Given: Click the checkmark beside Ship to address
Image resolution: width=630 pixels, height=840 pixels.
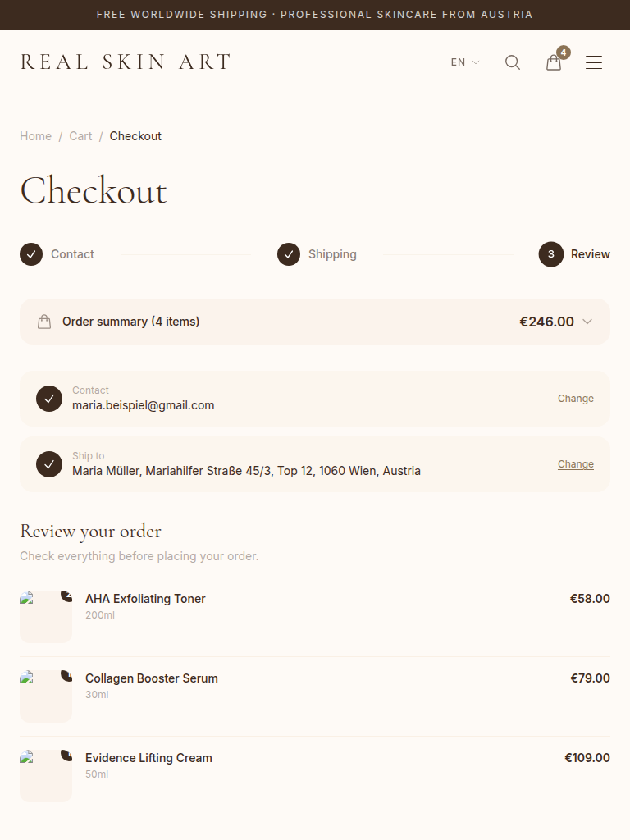Looking at the screenshot, I should 49,464.
